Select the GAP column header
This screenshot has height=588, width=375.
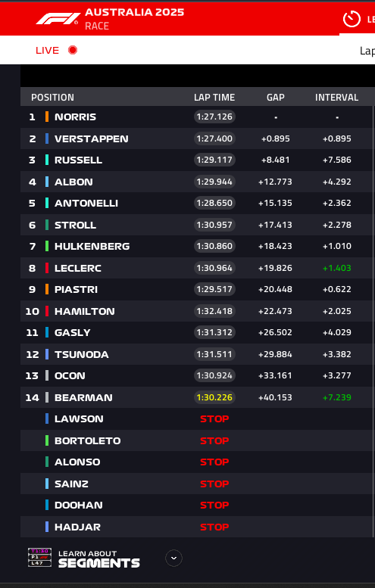pyautogui.click(x=276, y=98)
